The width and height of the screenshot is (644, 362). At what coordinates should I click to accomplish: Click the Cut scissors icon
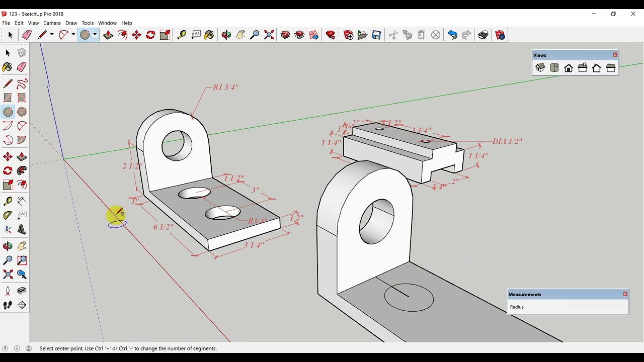(x=393, y=35)
